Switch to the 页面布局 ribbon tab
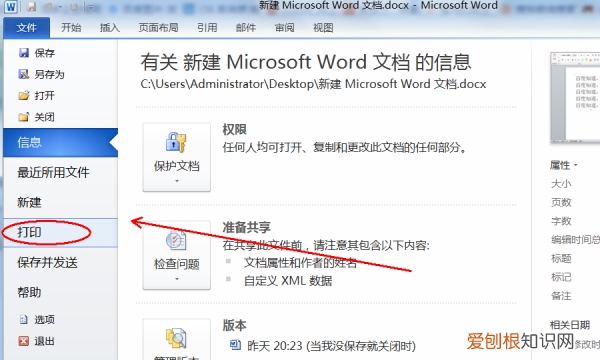The width and height of the screenshot is (600, 360). [158, 28]
